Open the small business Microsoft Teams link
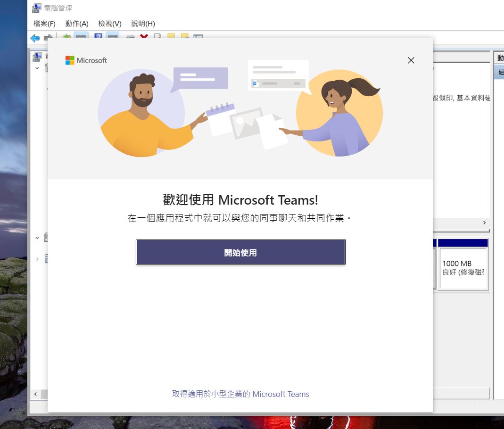This screenshot has width=504, height=429. (240, 394)
